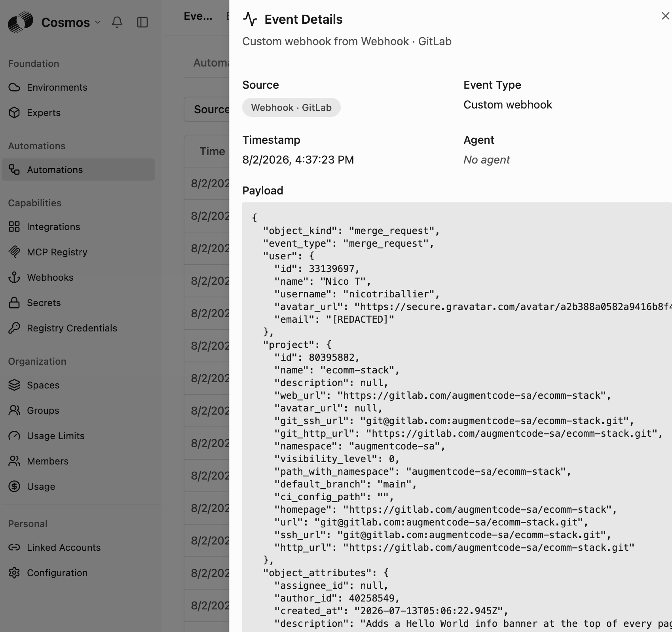
Task: Open MCP Registry page
Action: coord(78,252)
